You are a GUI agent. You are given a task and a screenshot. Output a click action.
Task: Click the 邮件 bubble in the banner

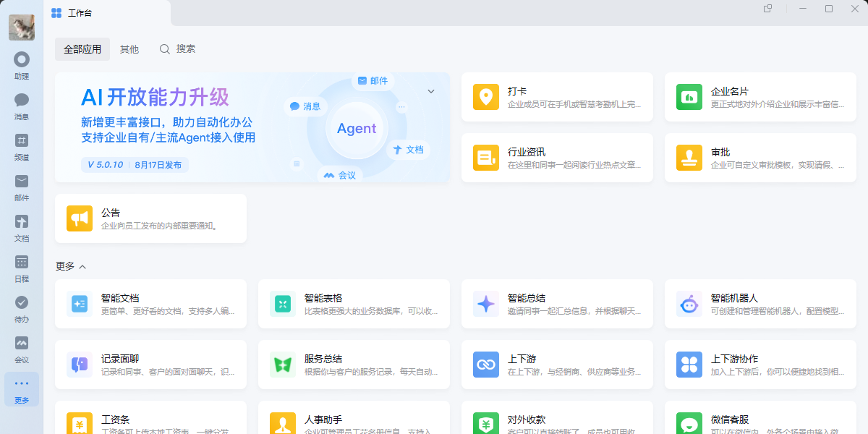click(x=373, y=81)
